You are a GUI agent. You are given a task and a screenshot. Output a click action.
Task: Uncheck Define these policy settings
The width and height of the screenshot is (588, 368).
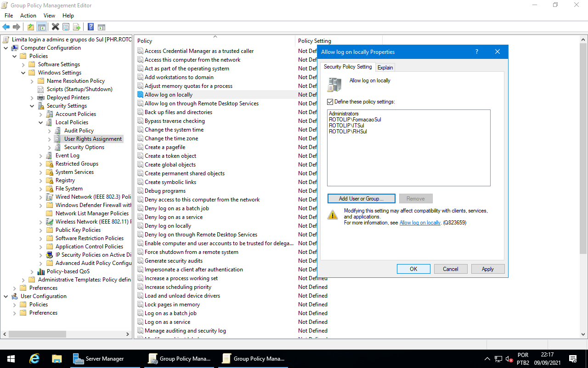coord(330,102)
